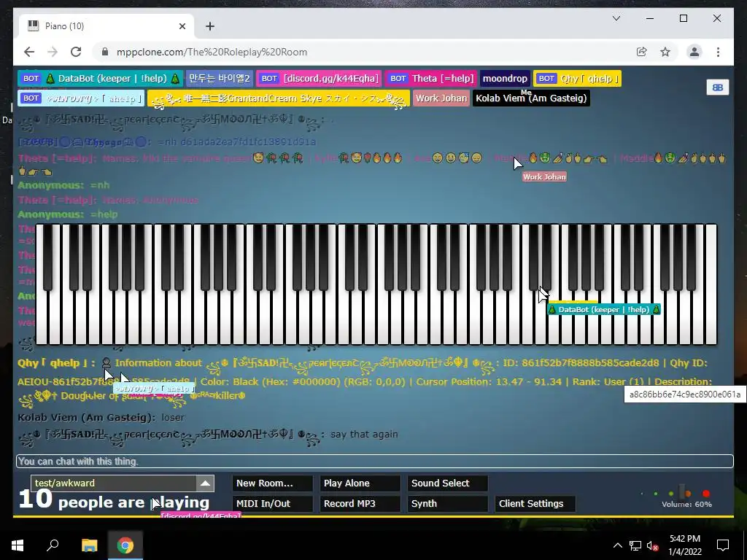Click the browser forward arrow
747x560 pixels.
pyautogui.click(x=53, y=52)
